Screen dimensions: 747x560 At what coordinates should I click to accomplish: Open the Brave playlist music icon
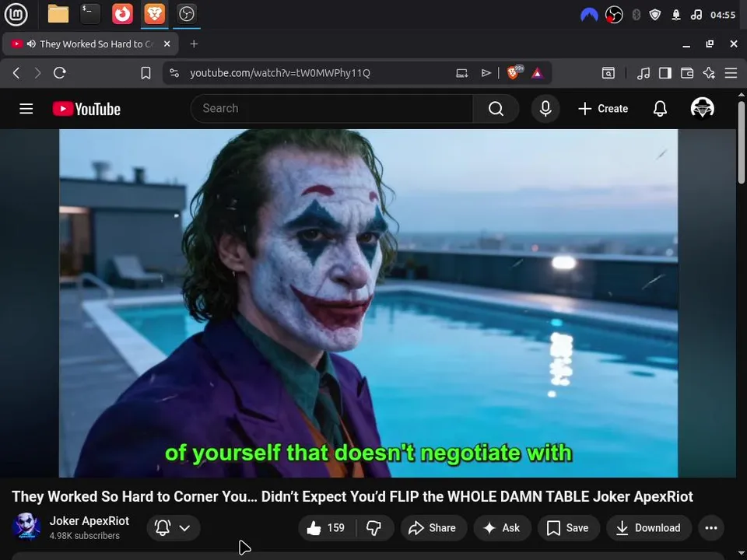644,73
